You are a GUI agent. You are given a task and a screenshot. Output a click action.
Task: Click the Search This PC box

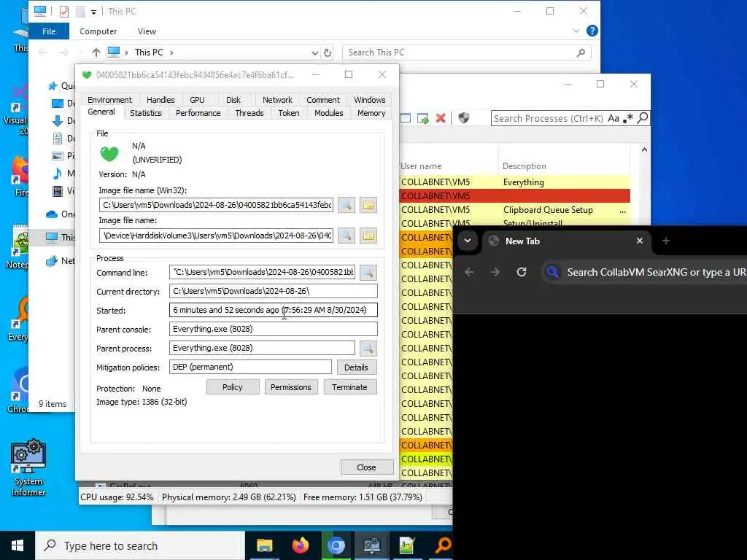(467, 52)
